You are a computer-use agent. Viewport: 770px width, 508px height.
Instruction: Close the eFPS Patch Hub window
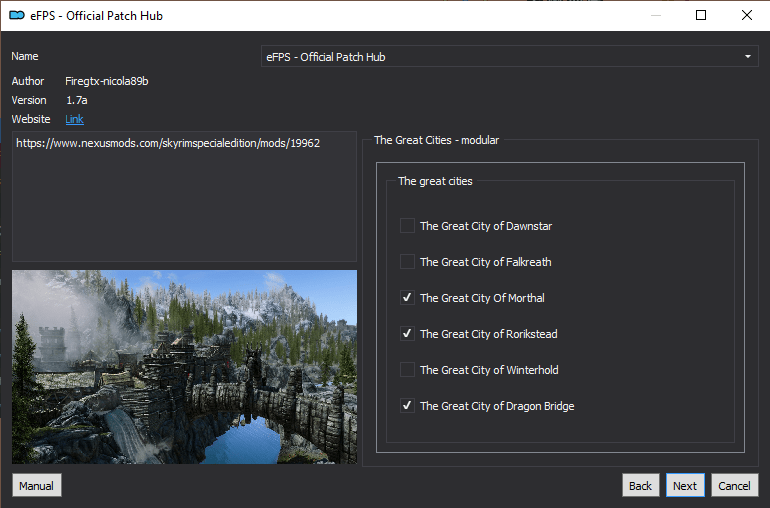click(x=746, y=15)
